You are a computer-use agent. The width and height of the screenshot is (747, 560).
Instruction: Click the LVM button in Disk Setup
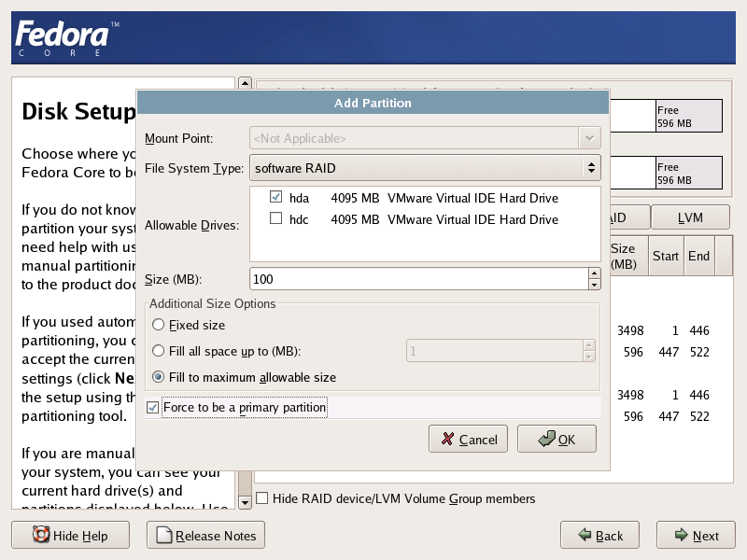[x=690, y=217]
